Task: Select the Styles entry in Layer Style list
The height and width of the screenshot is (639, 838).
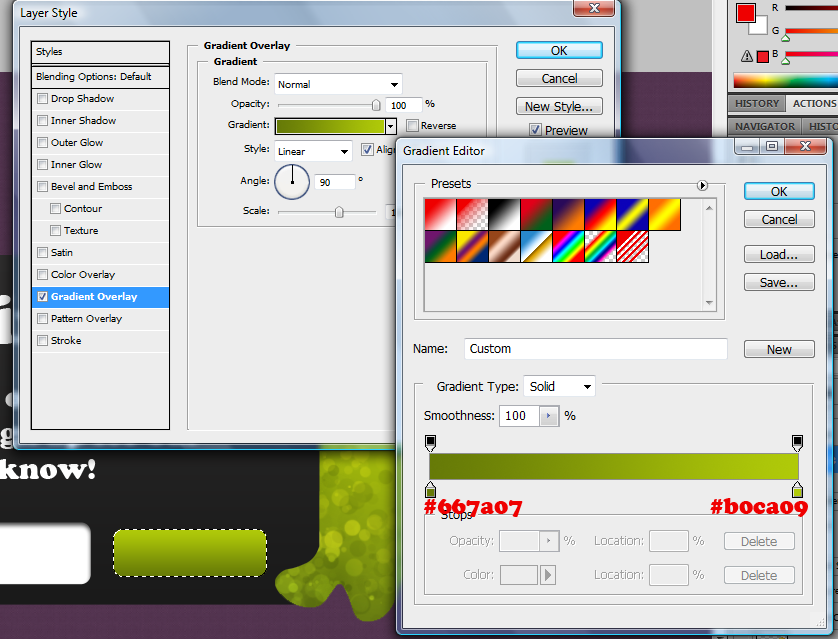Action: pos(100,52)
